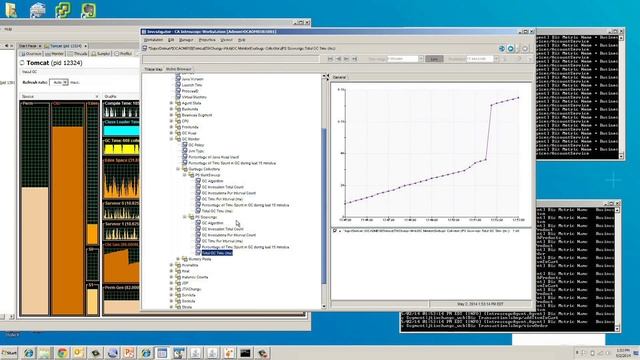Viewport: 640px width, 360px height.
Task: Jump to end of time range
Action: click(x=355, y=59)
